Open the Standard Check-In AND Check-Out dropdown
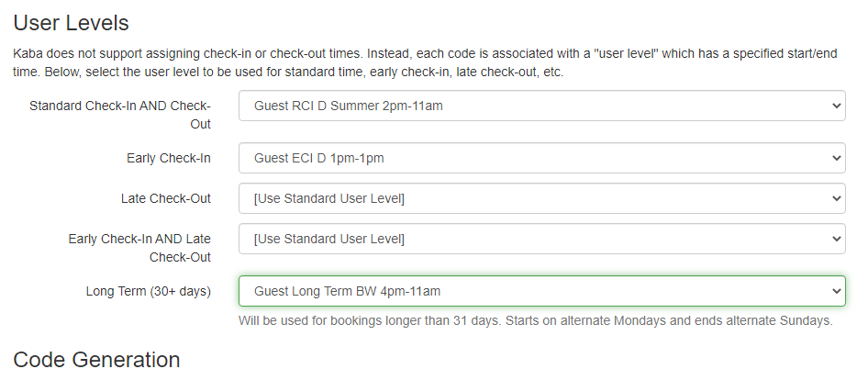 point(541,106)
